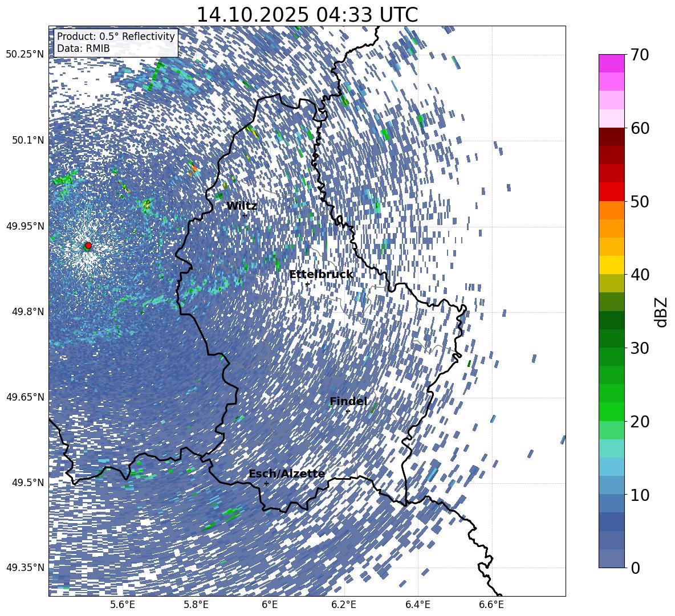The width and height of the screenshot is (675, 616).
Task: Click the magenta 68-70 dBZ colorbar segment
Action: click(x=611, y=63)
